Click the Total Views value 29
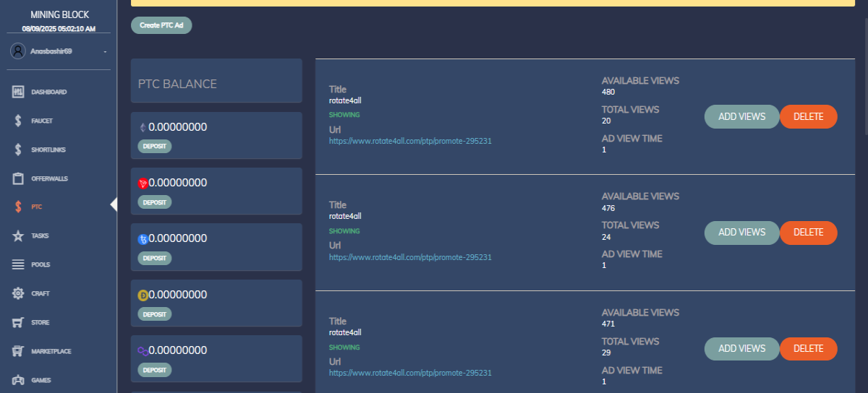The image size is (868, 393). click(x=606, y=353)
